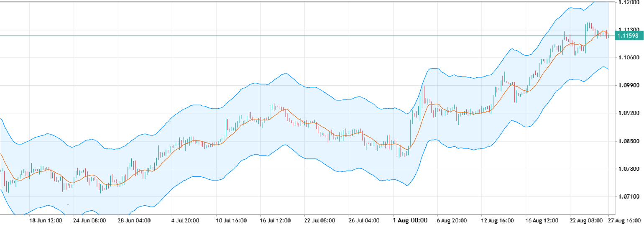Image resolution: width=644 pixels, height=227 pixels.
Task: Select the 1.09900 price scale value
Action: [629, 85]
